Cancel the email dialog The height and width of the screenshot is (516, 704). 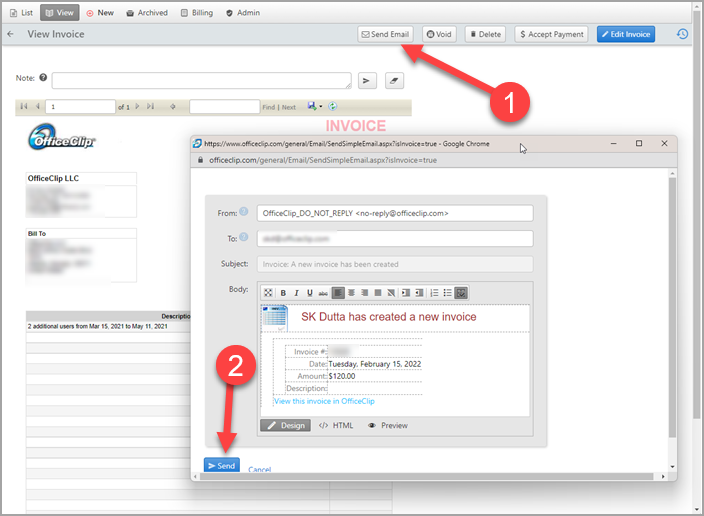point(260,469)
